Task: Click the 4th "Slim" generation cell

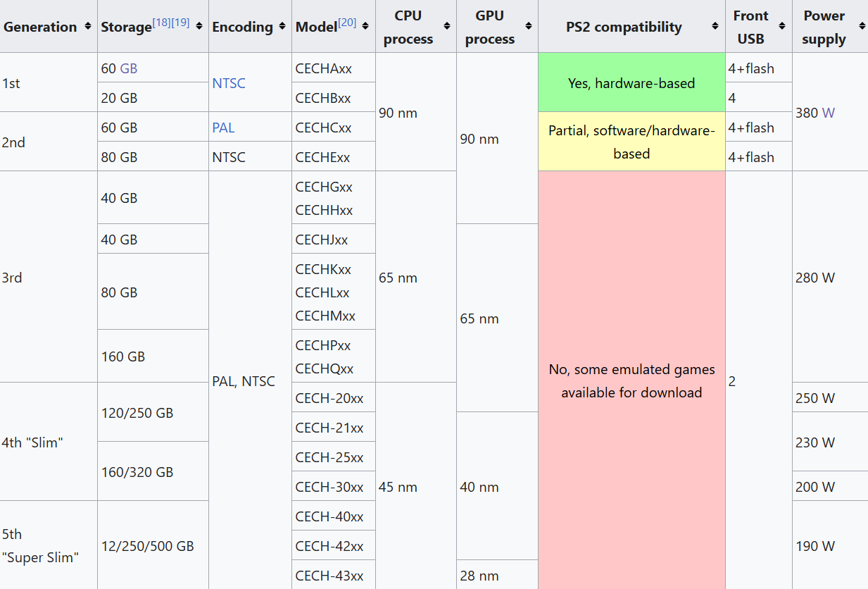Action: point(49,442)
